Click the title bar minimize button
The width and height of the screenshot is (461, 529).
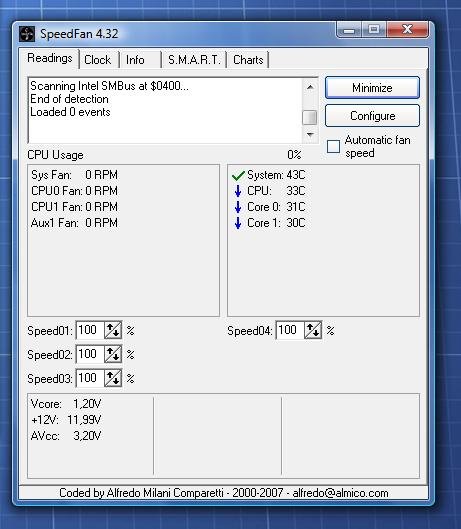click(349, 30)
